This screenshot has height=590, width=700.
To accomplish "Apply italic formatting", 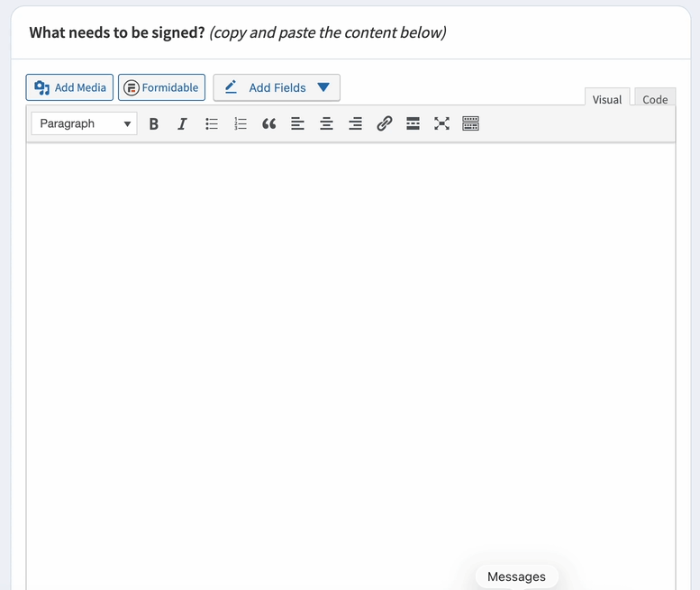I will coord(182,123).
